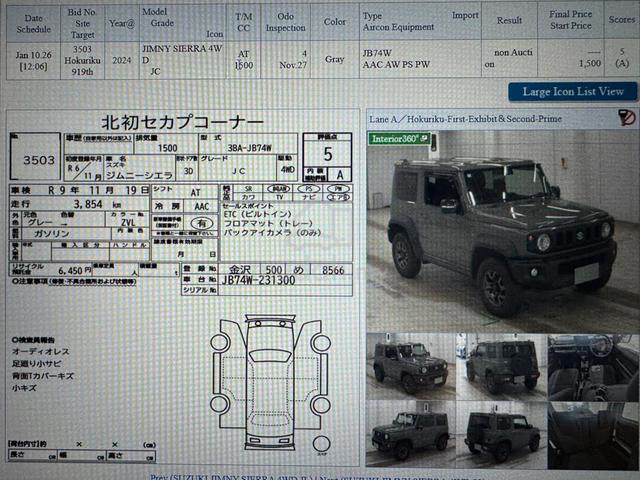The height and width of the screenshot is (480, 640).
Task: Click the '3503 Hokuriku 919th' bid cell
Action: point(82,60)
